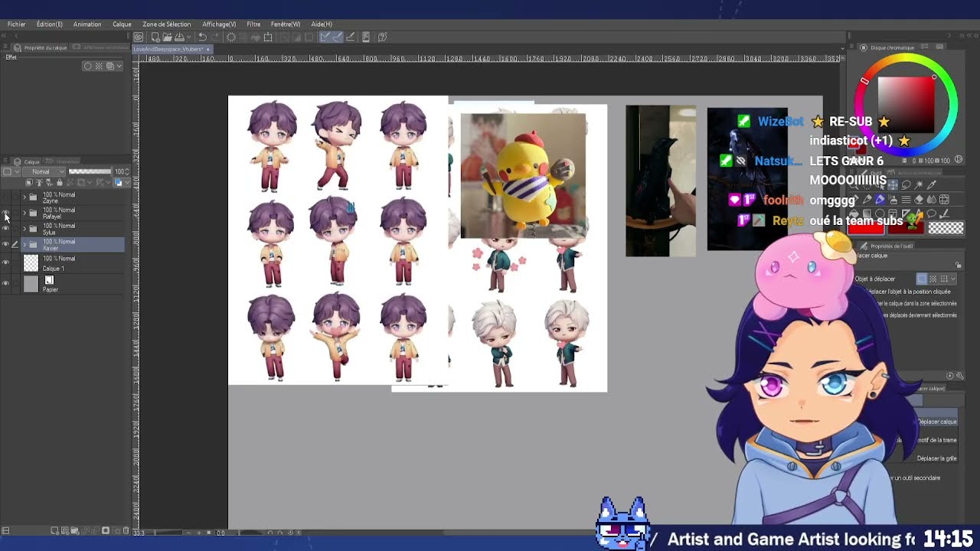Screen dimensions: 980x551
Task: Select the Propriété du calque tab
Action: (41, 47)
